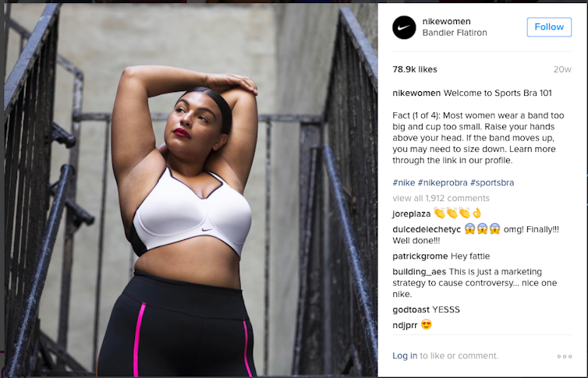Click the 20w post timestamp
This screenshot has height=378, width=588.
562,69
